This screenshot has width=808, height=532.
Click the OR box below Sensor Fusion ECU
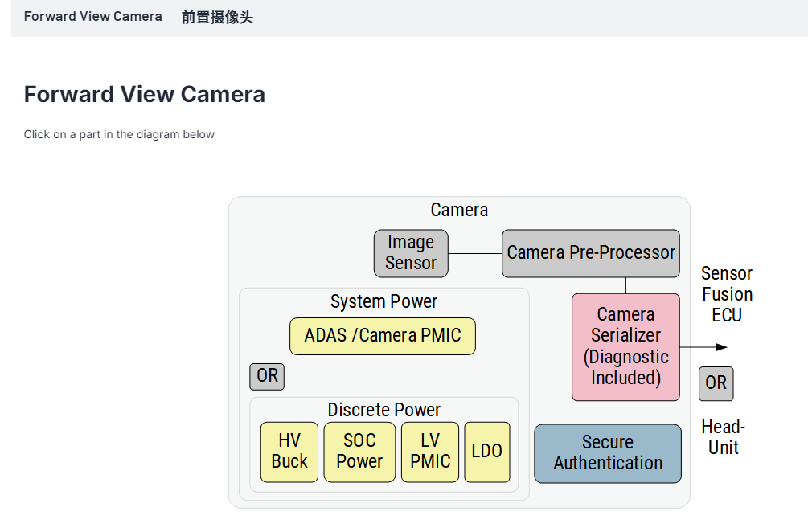716,383
